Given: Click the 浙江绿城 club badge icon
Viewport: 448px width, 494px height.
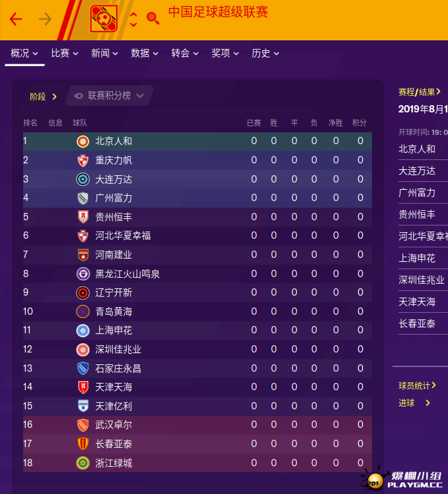Looking at the screenshot, I should [83, 463].
